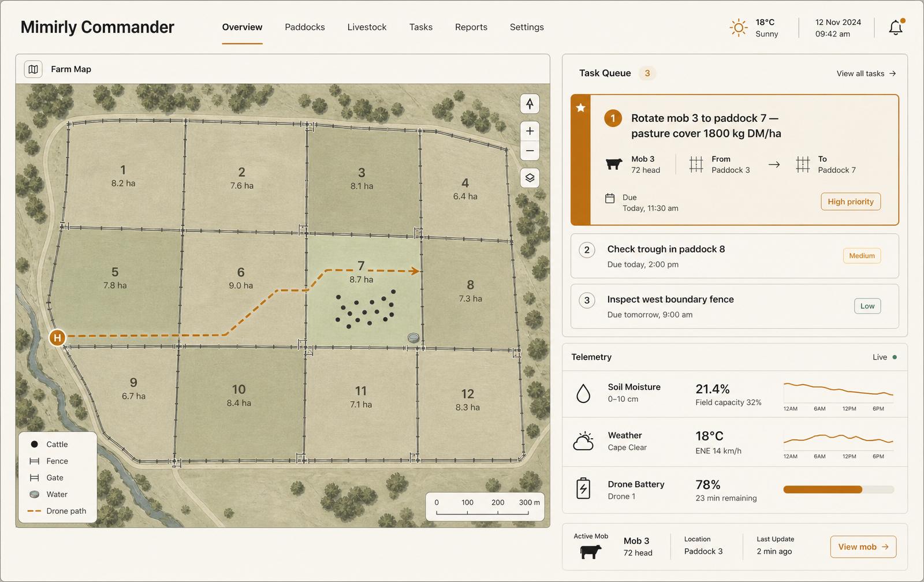
Task: Click the drone battery charging icon
Action: (x=583, y=488)
